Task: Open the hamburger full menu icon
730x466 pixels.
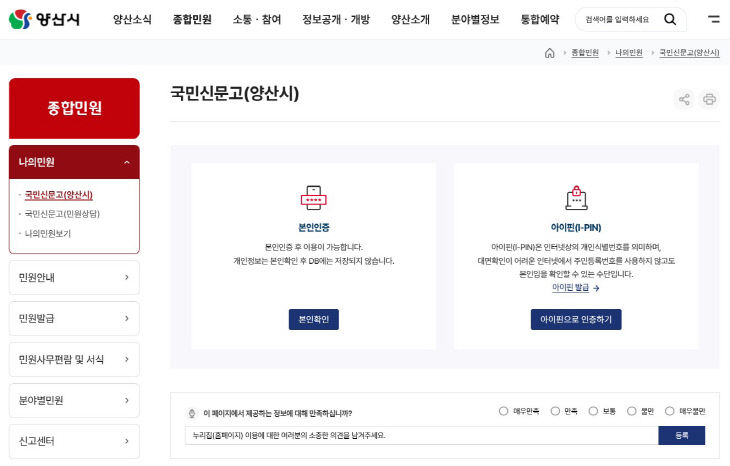Action: coord(713,19)
